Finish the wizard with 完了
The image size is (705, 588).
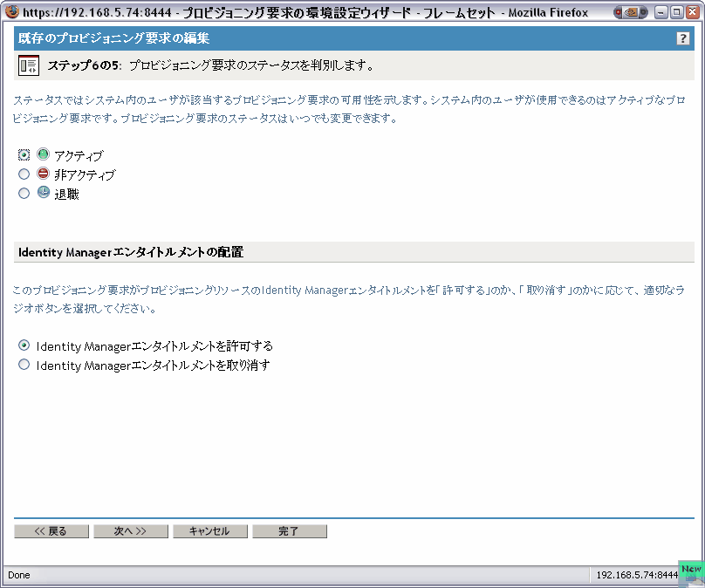(290, 531)
